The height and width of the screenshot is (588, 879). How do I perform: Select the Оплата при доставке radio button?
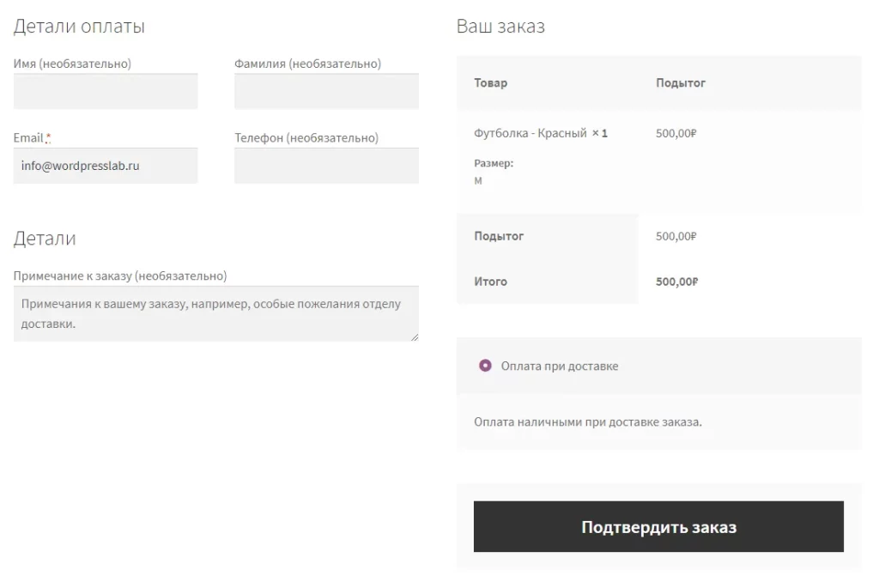(485, 366)
